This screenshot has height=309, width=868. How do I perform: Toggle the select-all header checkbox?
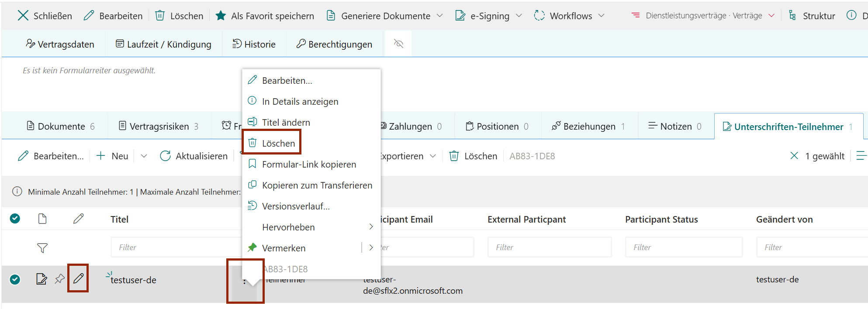15,219
